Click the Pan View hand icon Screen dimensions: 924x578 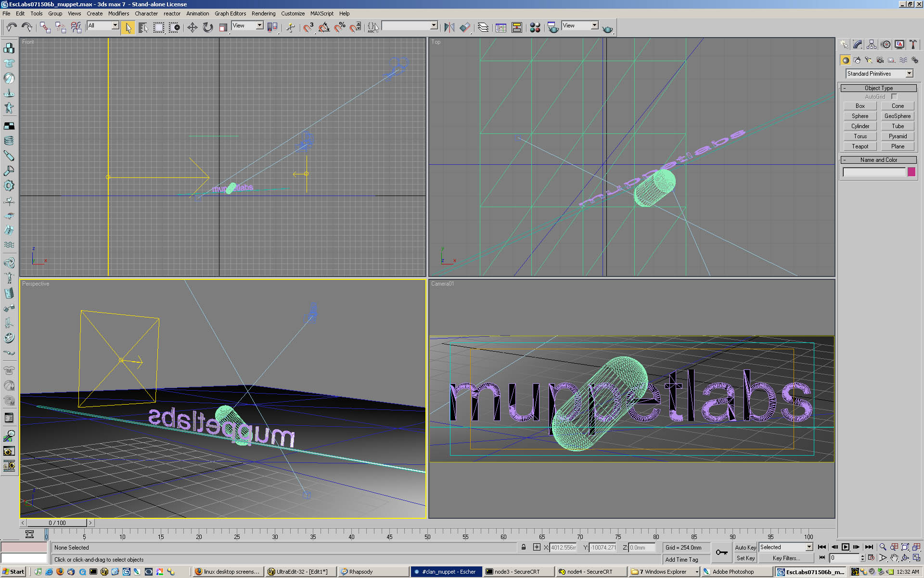click(x=894, y=558)
